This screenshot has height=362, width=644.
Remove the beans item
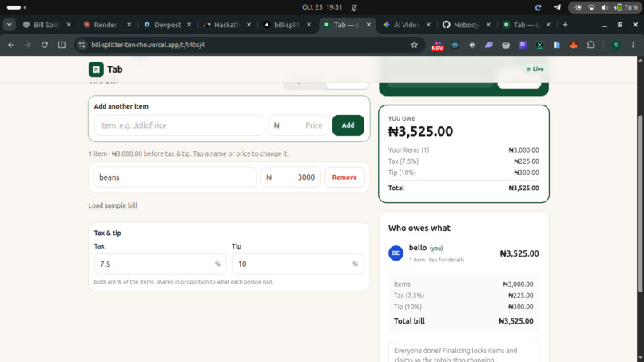tap(344, 177)
